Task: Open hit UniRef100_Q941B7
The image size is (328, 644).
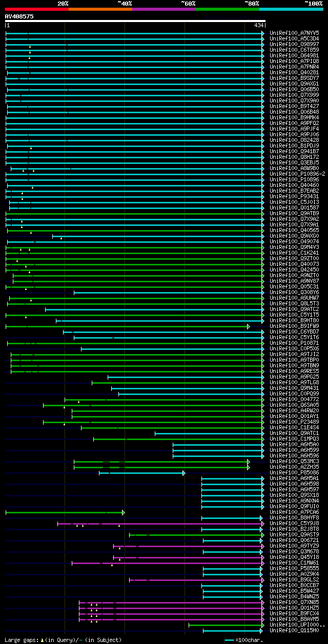Action: pos(294,151)
